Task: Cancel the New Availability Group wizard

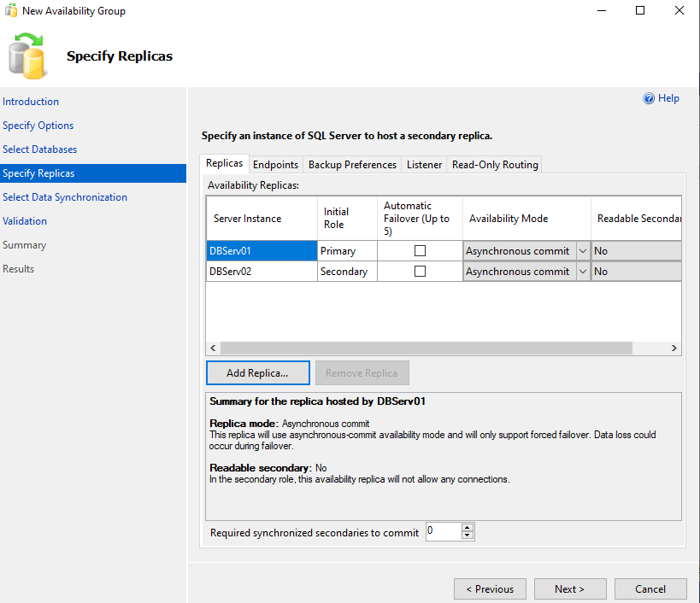Action: point(650,588)
